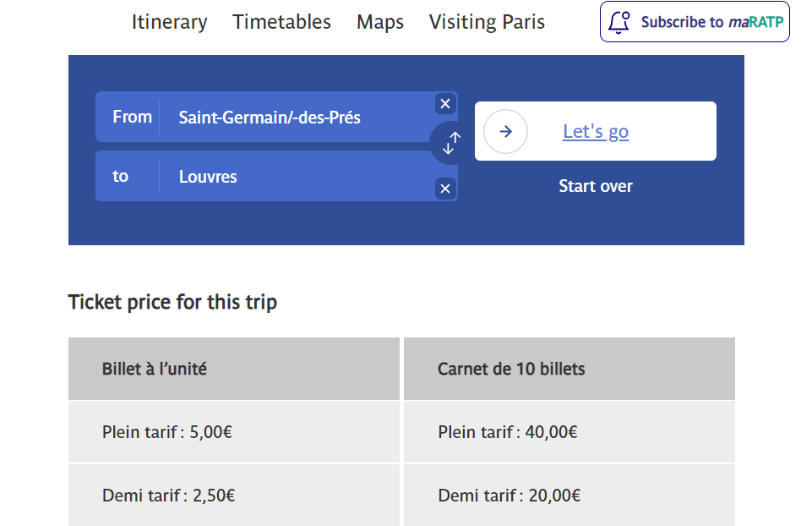The image size is (812, 526).
Task: Select the Carnet de 10 billets header
Action: pyautogui.click(x=569, y=369)
